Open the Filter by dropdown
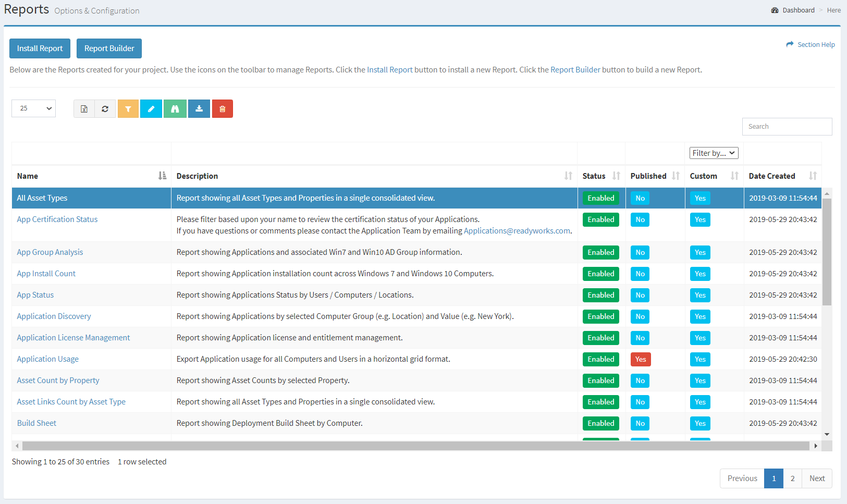Screen dimensions: 847x504 [x=713, y=153]
